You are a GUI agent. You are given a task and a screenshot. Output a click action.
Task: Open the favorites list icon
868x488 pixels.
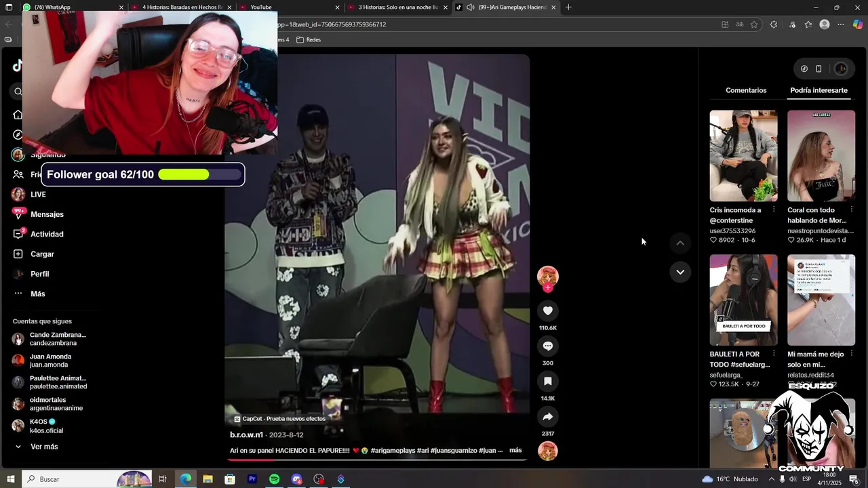[808, 24]
